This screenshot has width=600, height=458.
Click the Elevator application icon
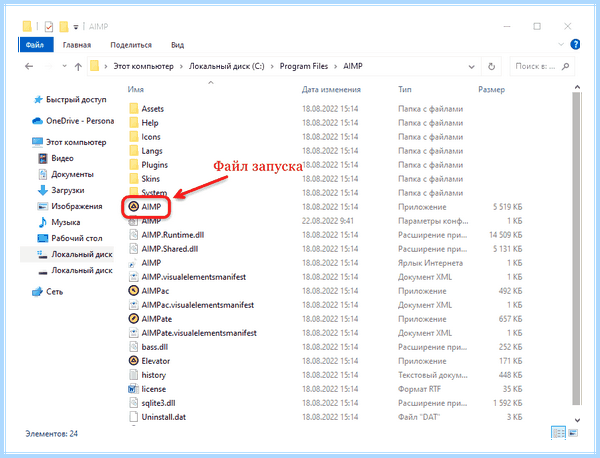(133, 361)
